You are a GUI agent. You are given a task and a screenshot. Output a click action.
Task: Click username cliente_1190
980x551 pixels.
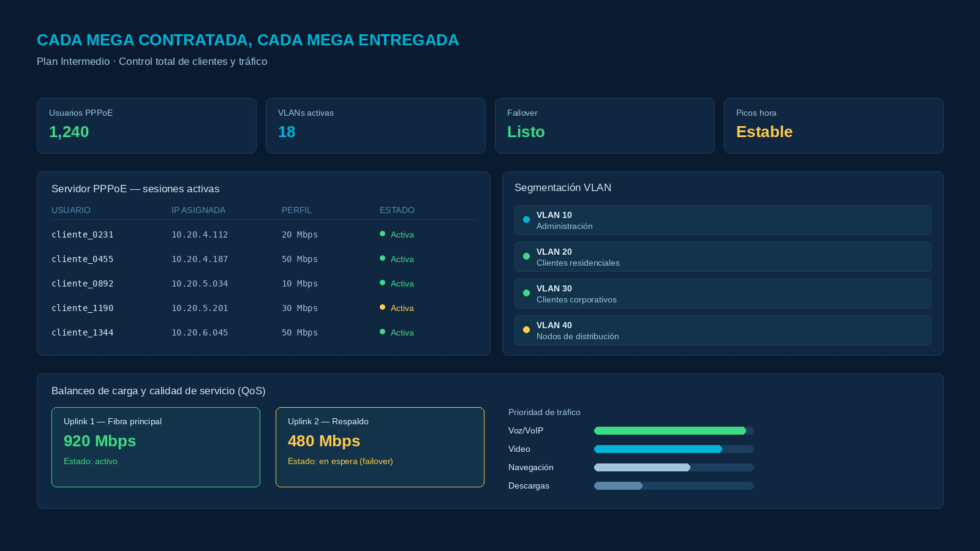point(82,308)
